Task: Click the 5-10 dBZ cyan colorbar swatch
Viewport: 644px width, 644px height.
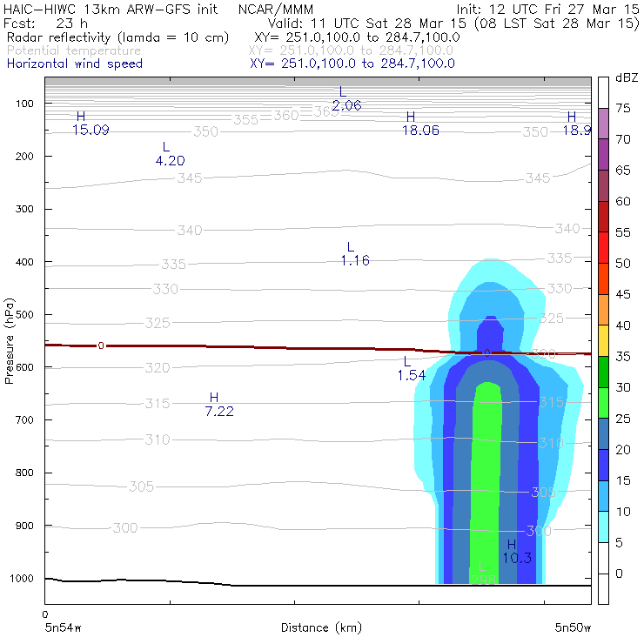Action: coord(603,527)
